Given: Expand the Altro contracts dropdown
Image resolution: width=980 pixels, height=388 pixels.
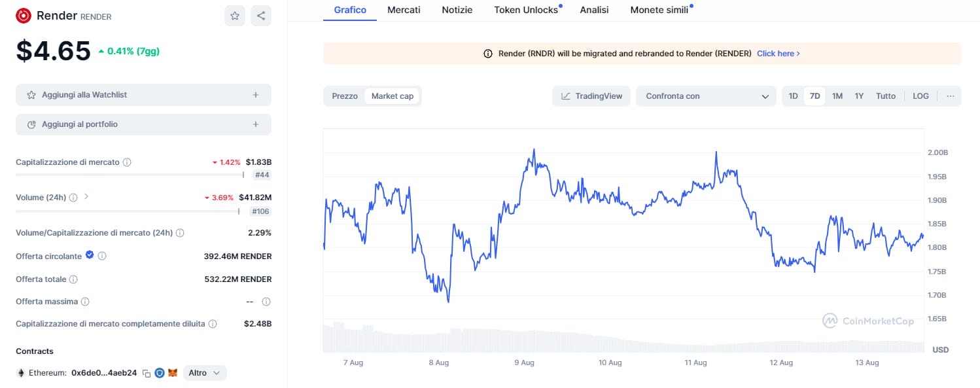Looking at the screenshot, I should click(x=205, y=373).
